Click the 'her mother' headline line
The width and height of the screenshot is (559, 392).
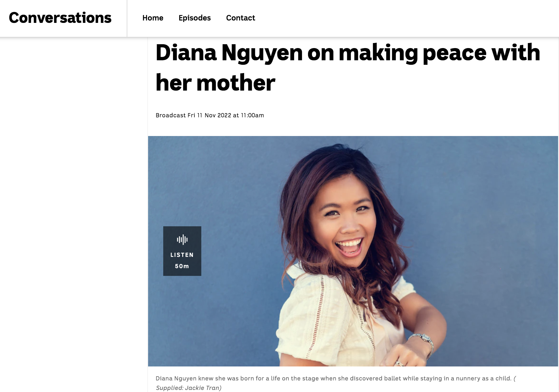pos(215,83)
